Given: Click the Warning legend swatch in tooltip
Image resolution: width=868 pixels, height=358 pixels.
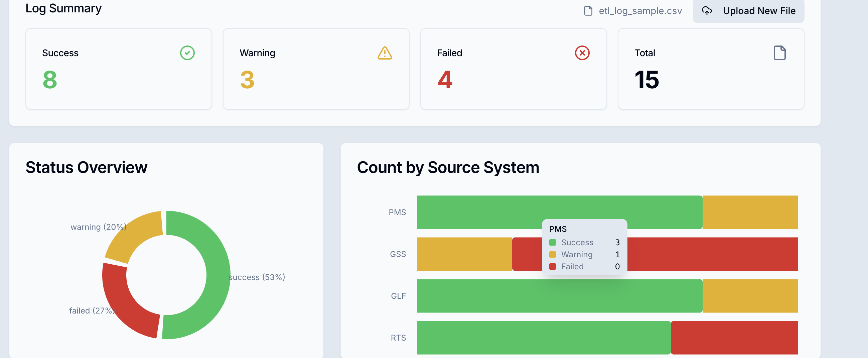Looking at the screenshot, I should 553,254.
